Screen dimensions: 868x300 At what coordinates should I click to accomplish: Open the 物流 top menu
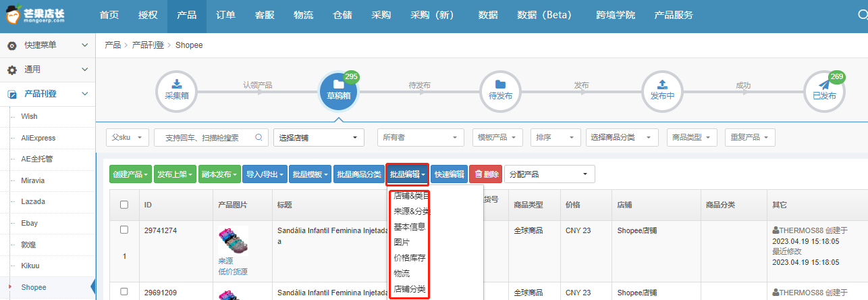(303, 16)
